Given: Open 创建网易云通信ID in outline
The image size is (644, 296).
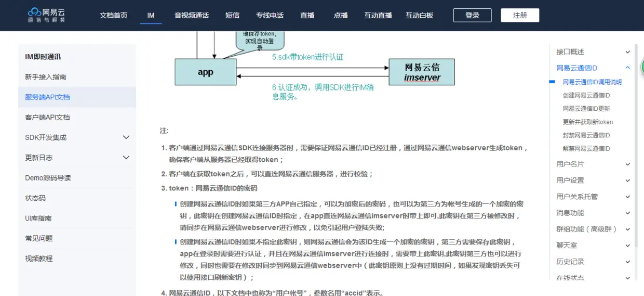Looking at the screenshot, I should 586,96.
